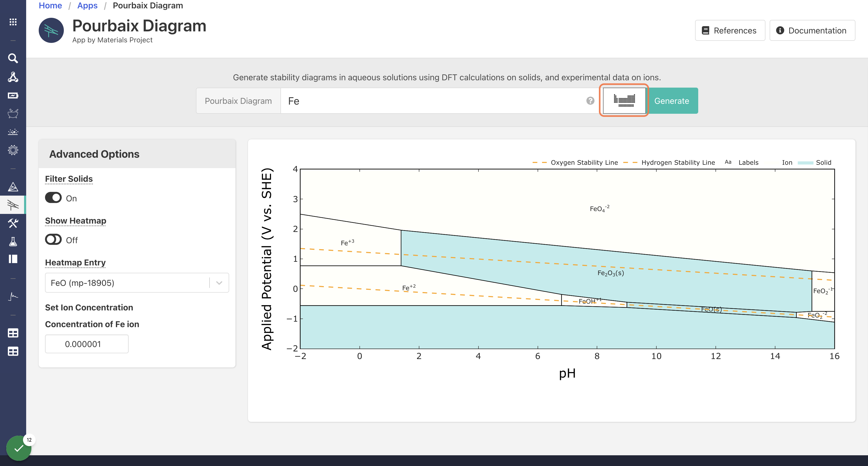Toggle Hydrogen Stability Line in the legend

pyautogui.click(x=669, y=162)
